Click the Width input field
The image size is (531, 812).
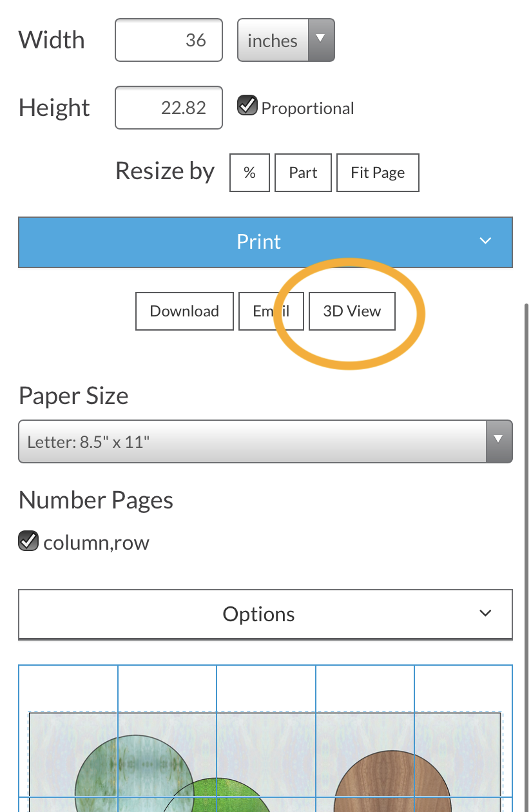[x=169, y=40]
